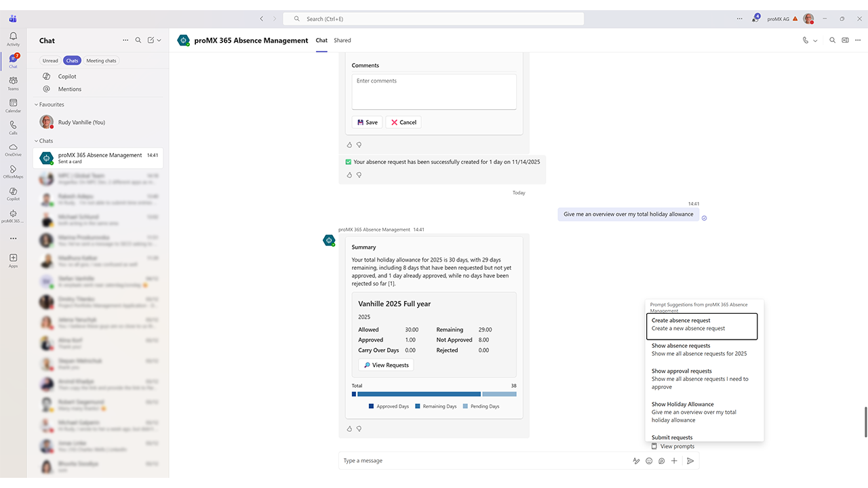Click the proMX AG organization label

pyautogui.click(x=778, y=19)
